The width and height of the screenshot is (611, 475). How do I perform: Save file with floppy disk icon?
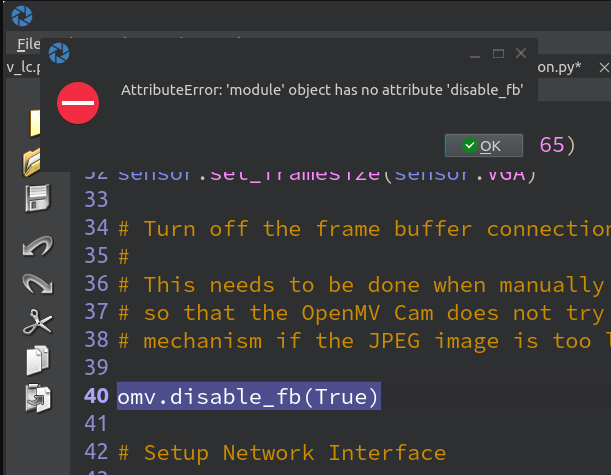pyautogui.click(x=38, y=199)
